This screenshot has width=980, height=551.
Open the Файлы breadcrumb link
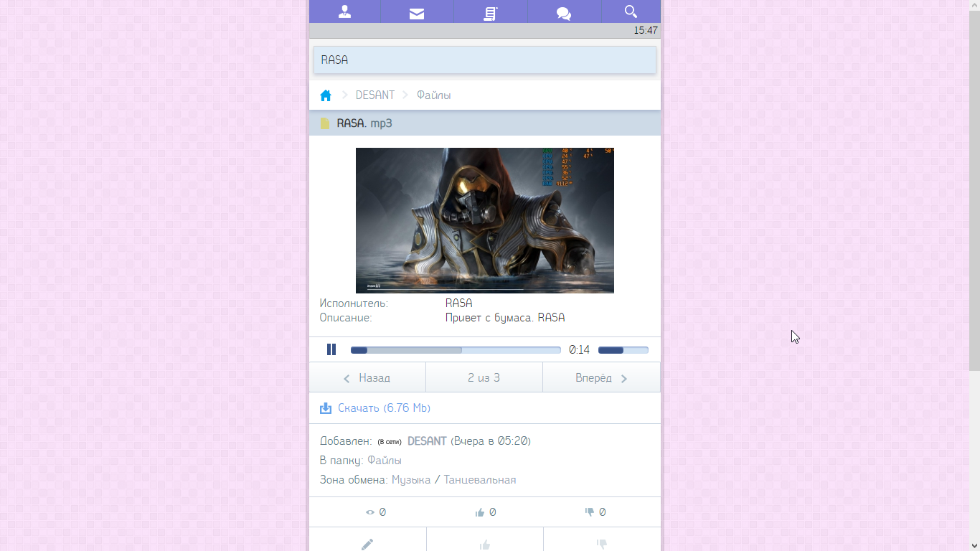pos(433,95)
